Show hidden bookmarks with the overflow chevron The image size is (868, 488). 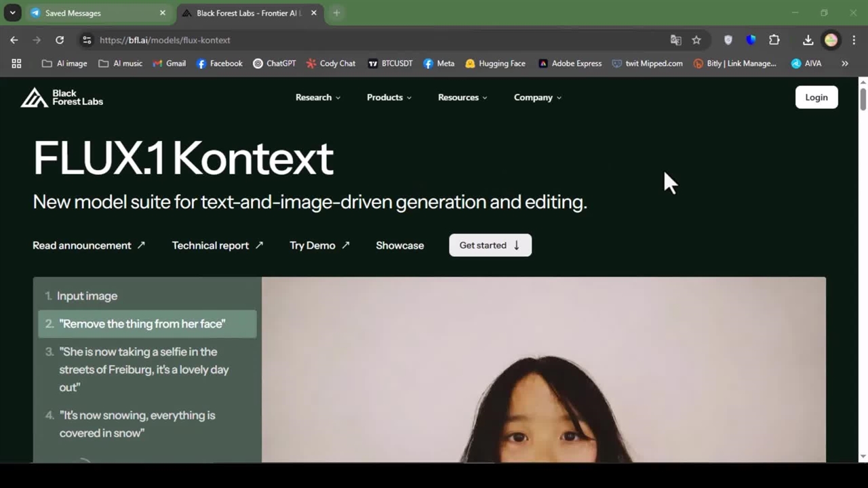click(845, 63)
